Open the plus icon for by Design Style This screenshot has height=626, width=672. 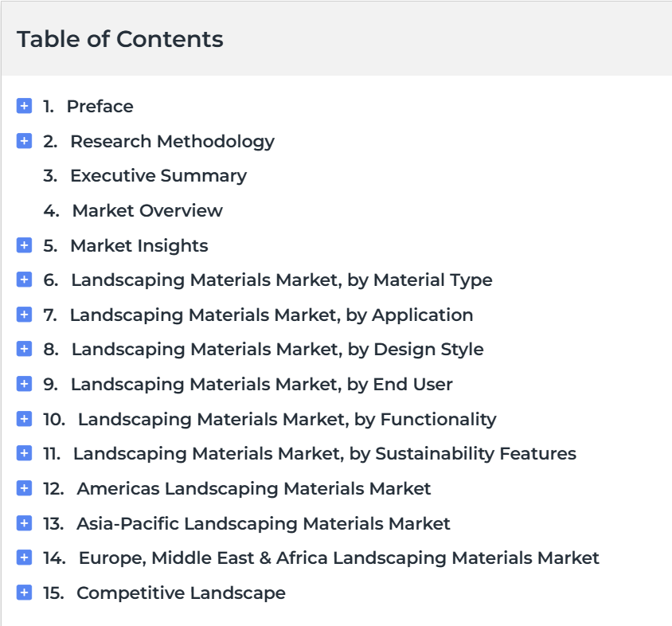[x=24, y=349]
